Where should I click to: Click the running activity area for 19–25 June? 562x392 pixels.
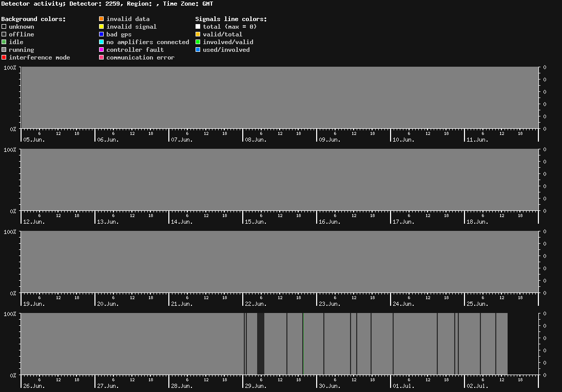[280, 262]
